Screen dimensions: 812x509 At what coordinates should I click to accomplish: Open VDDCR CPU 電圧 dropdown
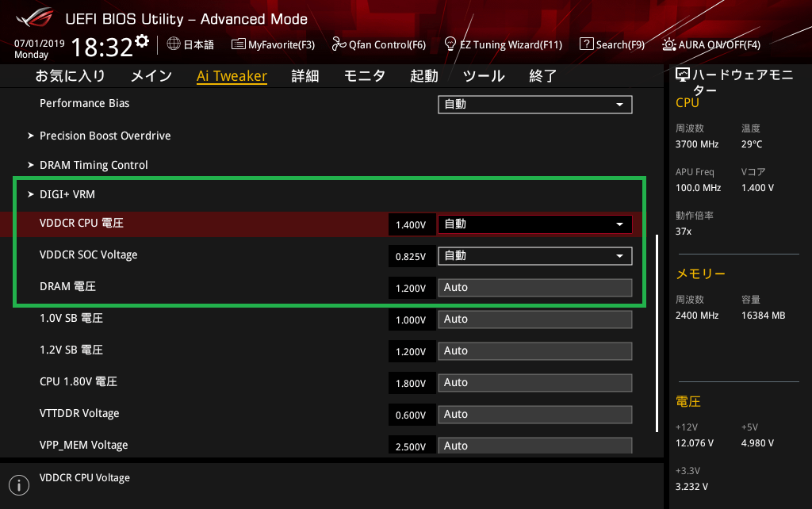pos(535,224)
